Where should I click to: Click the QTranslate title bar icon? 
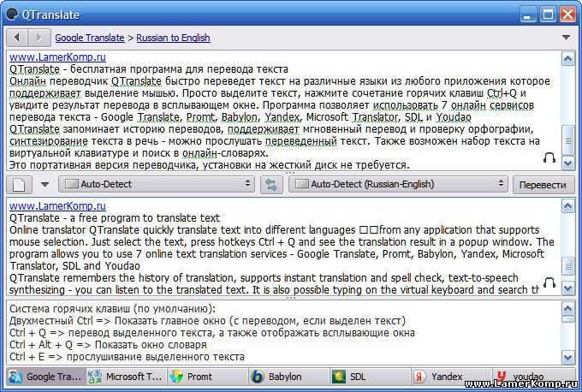(x=12, y=14)
